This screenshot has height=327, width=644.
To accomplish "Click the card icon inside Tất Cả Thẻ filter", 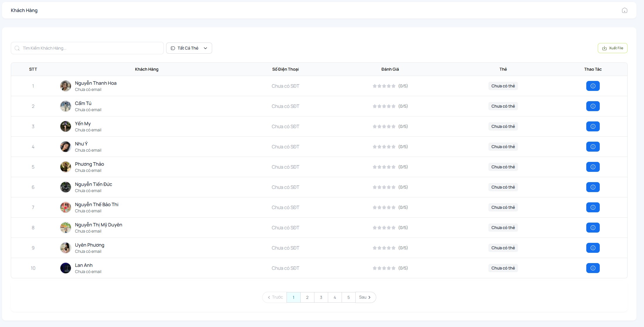I will (172, 48).
